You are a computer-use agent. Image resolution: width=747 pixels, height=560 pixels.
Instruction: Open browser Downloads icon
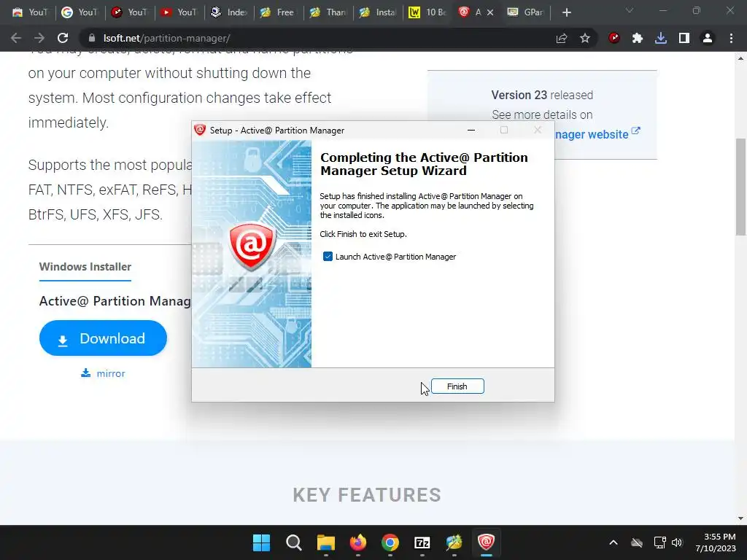tap(661, 38)
